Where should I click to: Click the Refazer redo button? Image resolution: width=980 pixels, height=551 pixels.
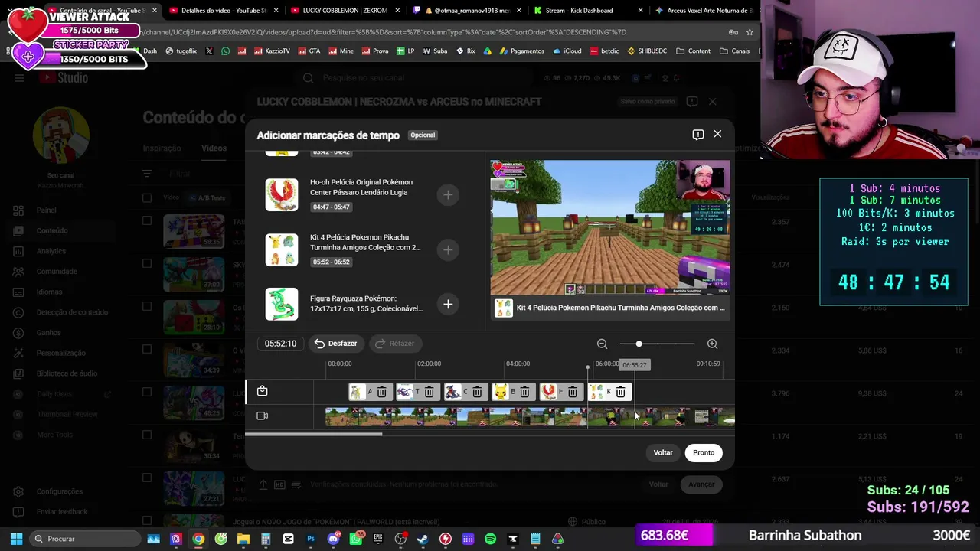(x=394, y=344)
